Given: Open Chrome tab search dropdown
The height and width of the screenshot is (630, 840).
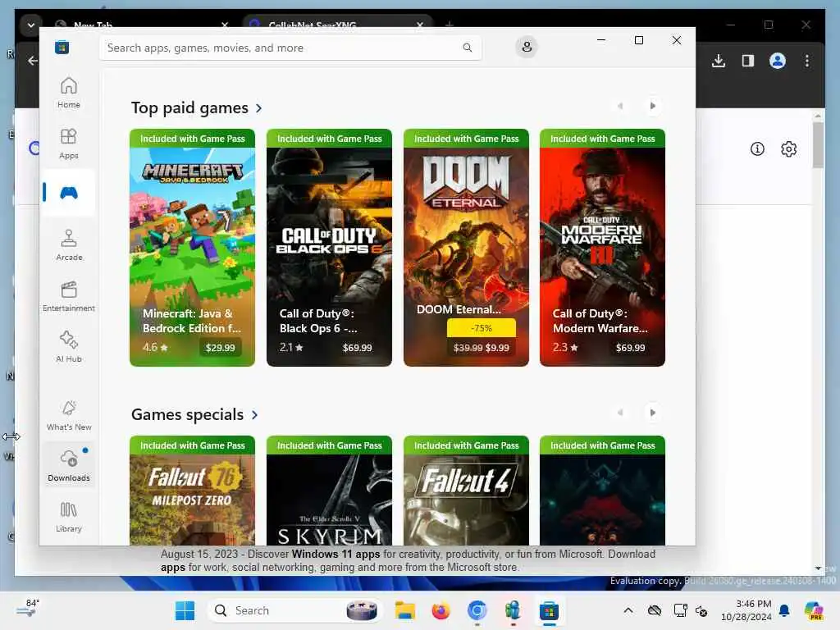Looking at the screenshot, I should click(x=30, y=25).
